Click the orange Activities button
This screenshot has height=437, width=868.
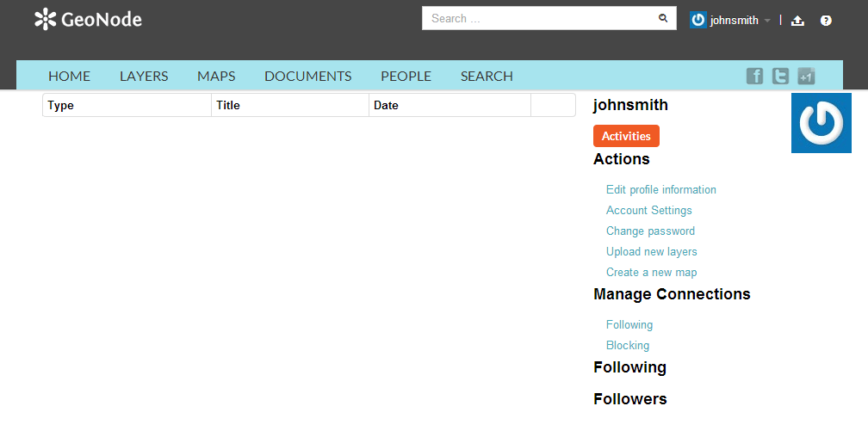click(626, 136)
